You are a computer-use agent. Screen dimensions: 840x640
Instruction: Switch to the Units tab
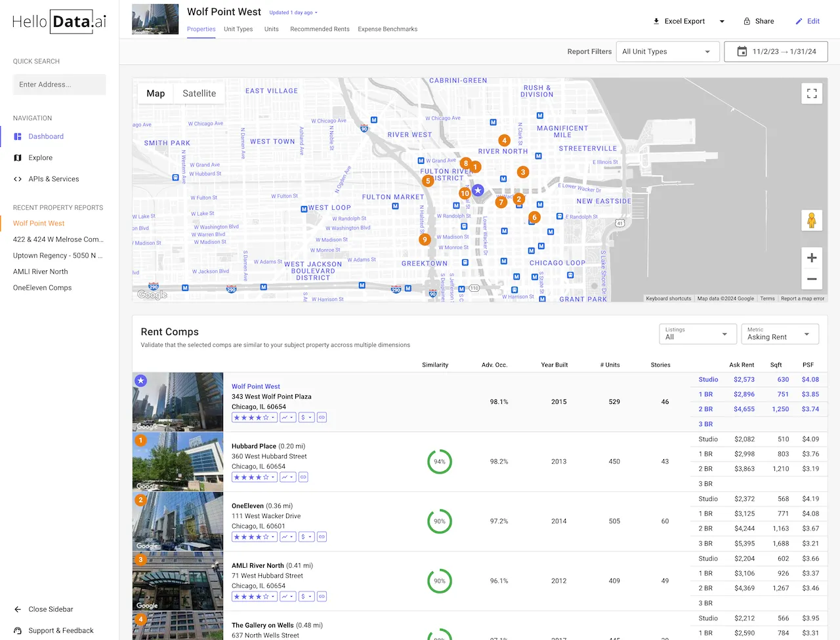272,29
